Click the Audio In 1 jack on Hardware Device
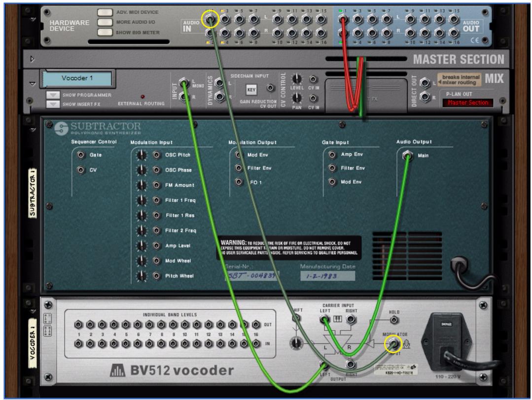The width and height of the screenshot is (532, 400). (210, 19)
